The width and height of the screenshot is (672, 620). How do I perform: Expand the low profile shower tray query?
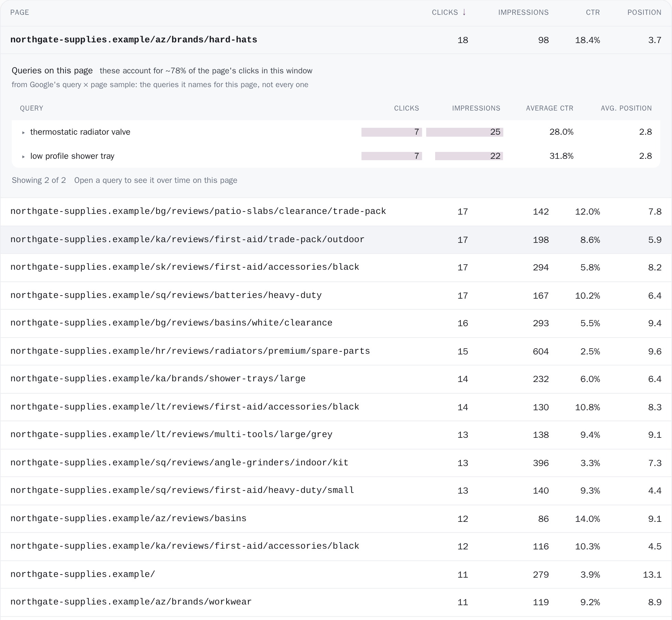[336, 156]
